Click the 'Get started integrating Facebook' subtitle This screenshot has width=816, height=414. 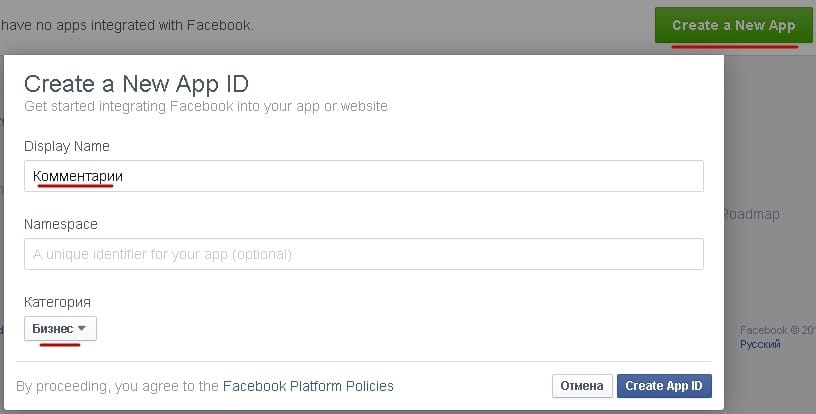[206, 107]
